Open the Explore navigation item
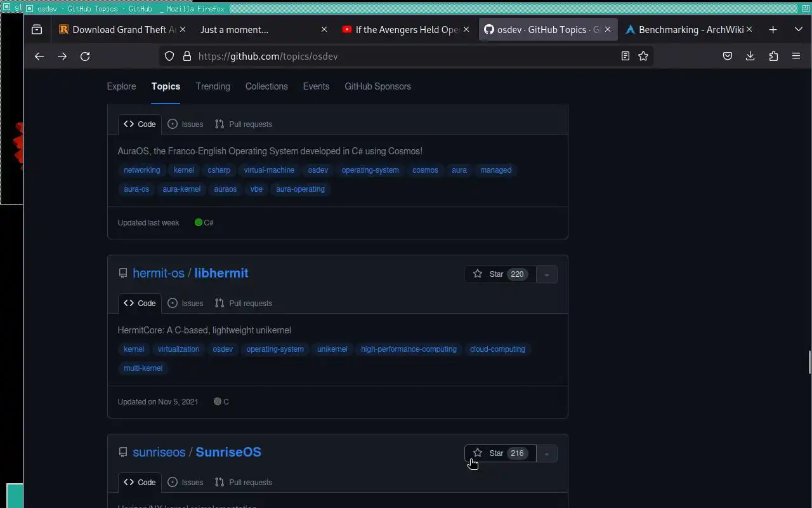Screen dimensions: 812x508 (121, 86)
